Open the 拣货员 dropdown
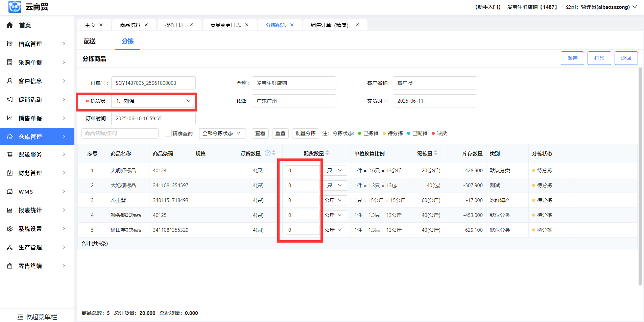This screenshot has height=322, width=644. click(153, 101)
